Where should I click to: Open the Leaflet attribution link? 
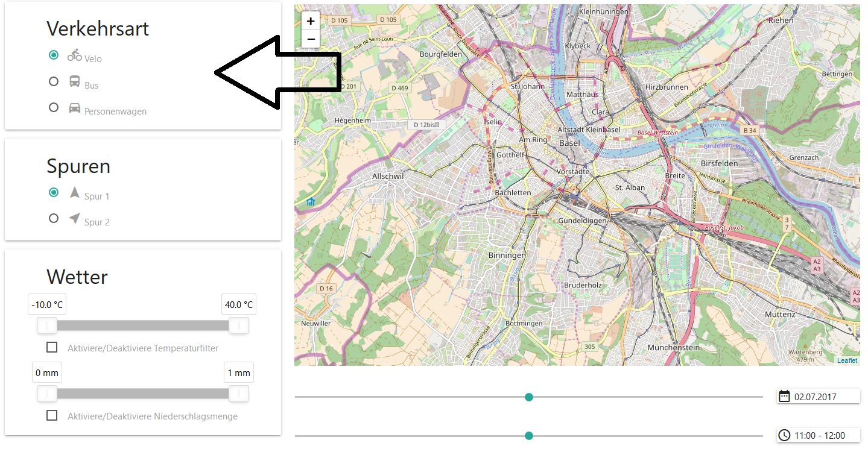tap(847, 360)
